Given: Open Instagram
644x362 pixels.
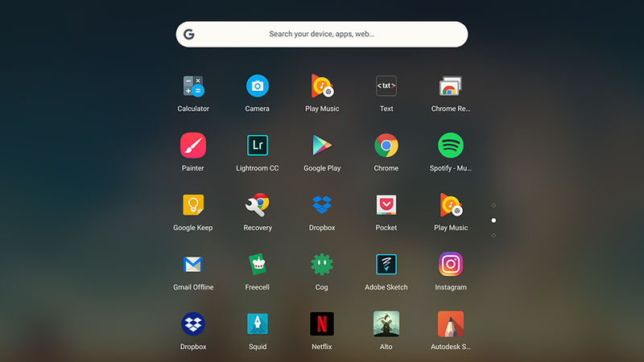Looking at the screenshot, I should coord(451,265).
